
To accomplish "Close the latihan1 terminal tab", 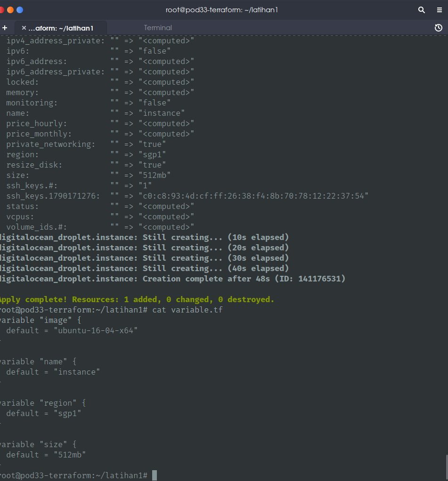I will [24, 27].
